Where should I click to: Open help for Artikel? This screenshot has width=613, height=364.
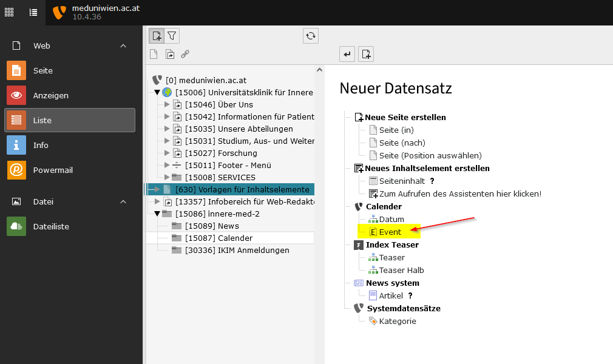pyautogui.click(x=410, y=295)
